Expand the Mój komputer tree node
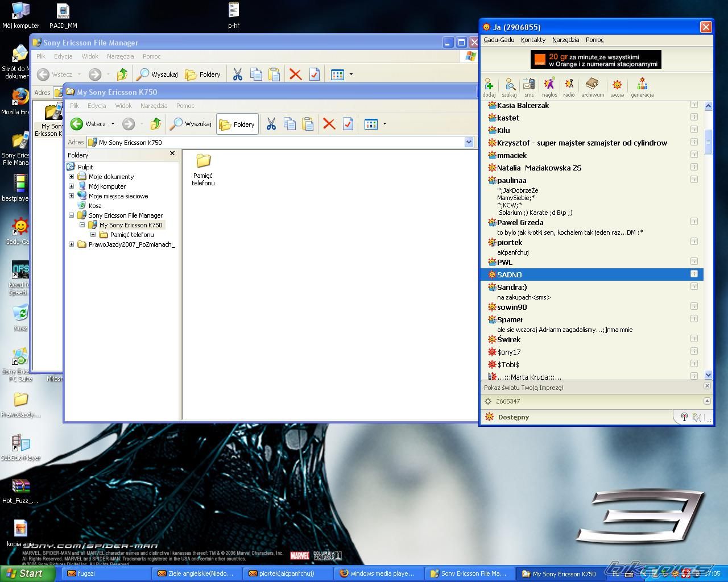The width and height of the screenshot is (728, 582). pos(72,186)
